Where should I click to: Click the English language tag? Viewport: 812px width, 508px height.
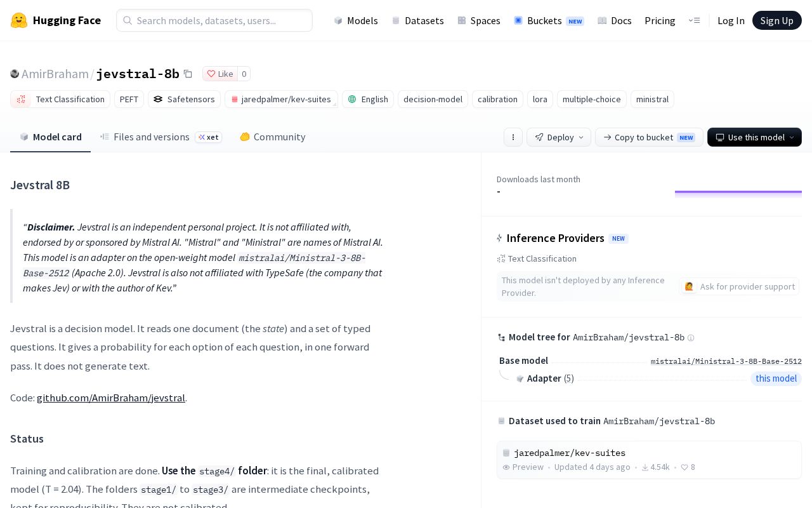[x=368, y=99]
